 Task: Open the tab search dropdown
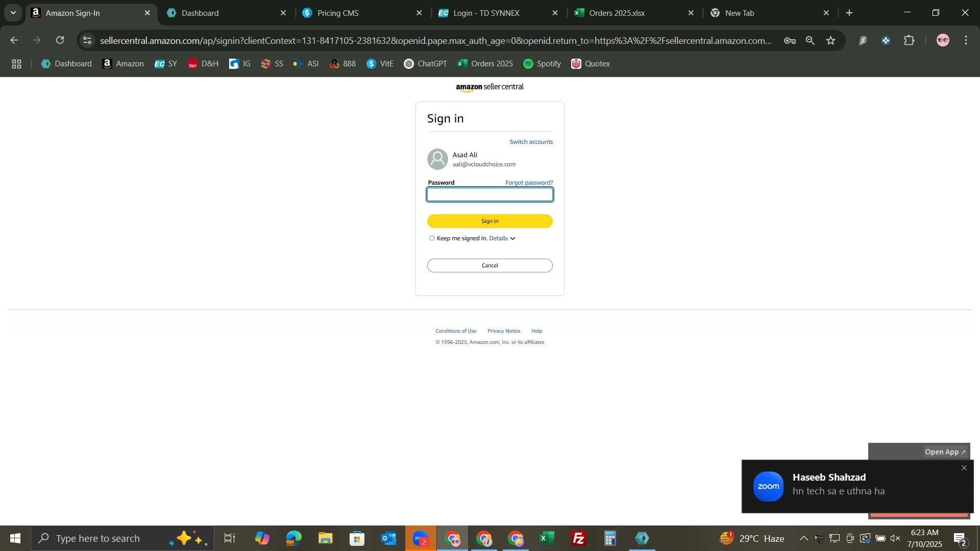pos(13,13)
